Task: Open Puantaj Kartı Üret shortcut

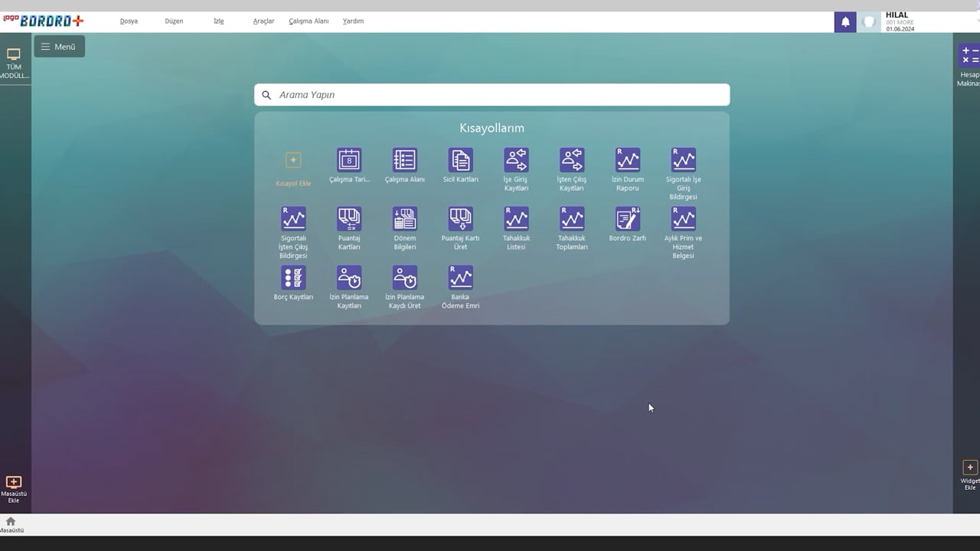Action: pos(460,228)
